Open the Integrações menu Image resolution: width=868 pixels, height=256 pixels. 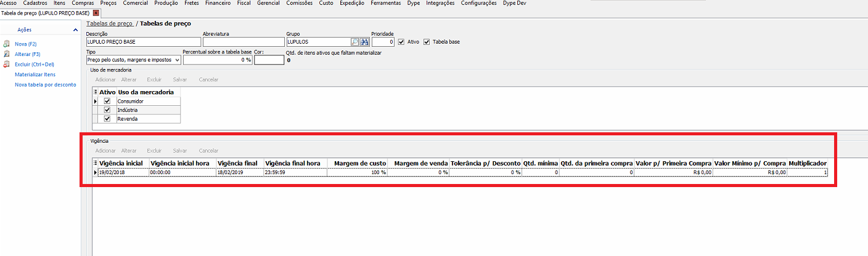[x=441, y=3]
